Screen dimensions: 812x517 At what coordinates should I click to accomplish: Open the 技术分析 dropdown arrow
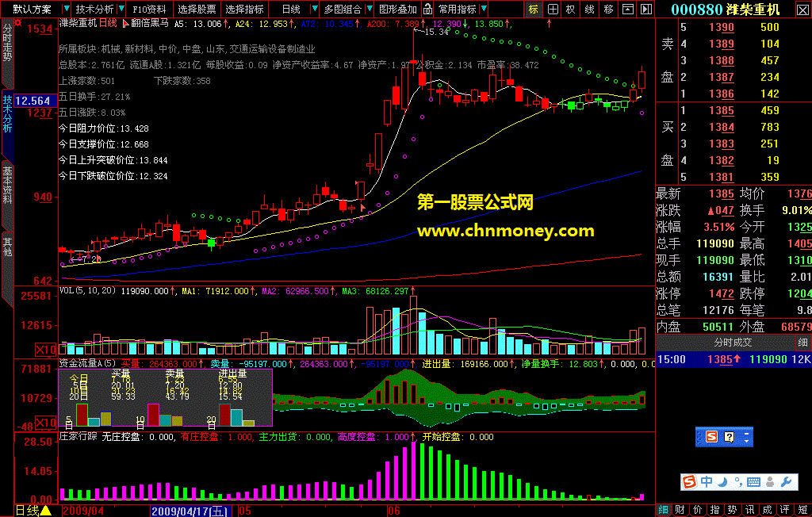click(121, 9)
